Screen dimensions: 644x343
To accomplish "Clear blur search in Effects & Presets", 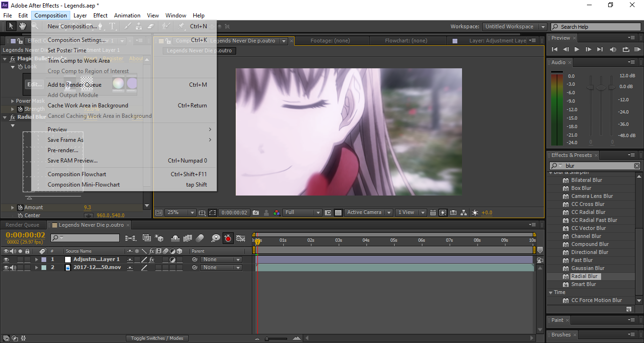I will tap(637, 166).
